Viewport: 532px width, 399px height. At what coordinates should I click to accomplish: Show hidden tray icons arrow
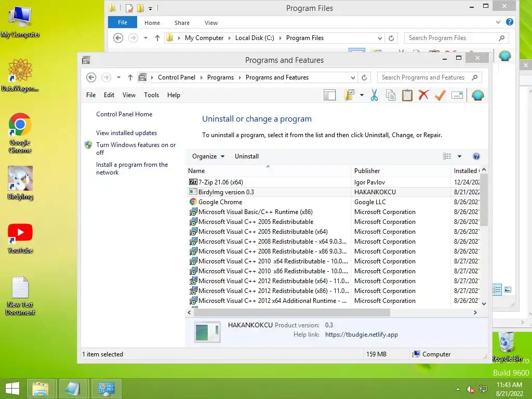pyautogui.click(x=458, y=389)
